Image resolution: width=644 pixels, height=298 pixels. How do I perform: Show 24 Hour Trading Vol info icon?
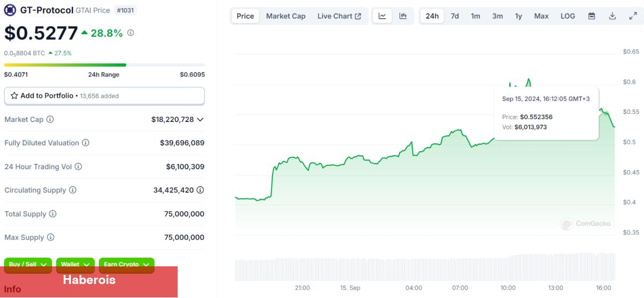[x=78, y=166]
